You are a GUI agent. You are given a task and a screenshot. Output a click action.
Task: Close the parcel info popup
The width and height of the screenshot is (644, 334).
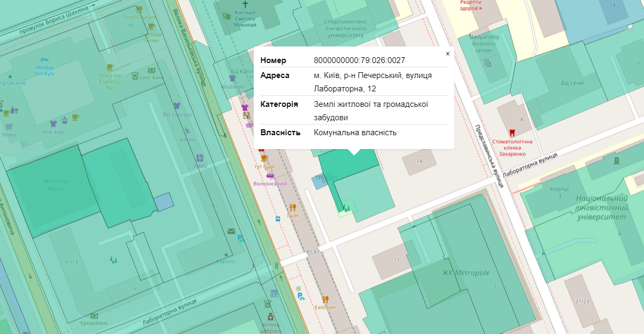448,53
